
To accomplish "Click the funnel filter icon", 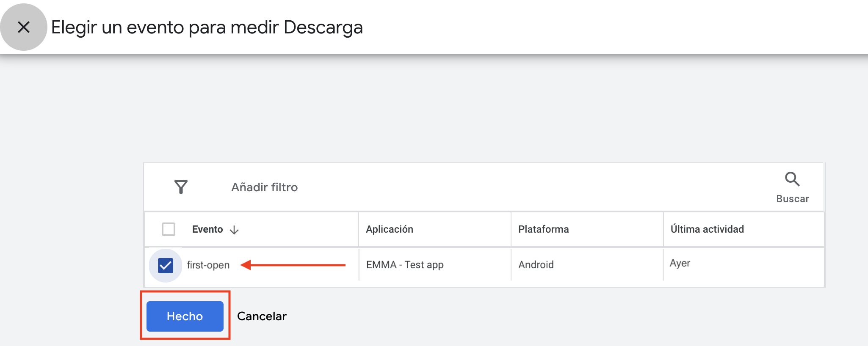I will pyautogui.click(x=181, y=187).
